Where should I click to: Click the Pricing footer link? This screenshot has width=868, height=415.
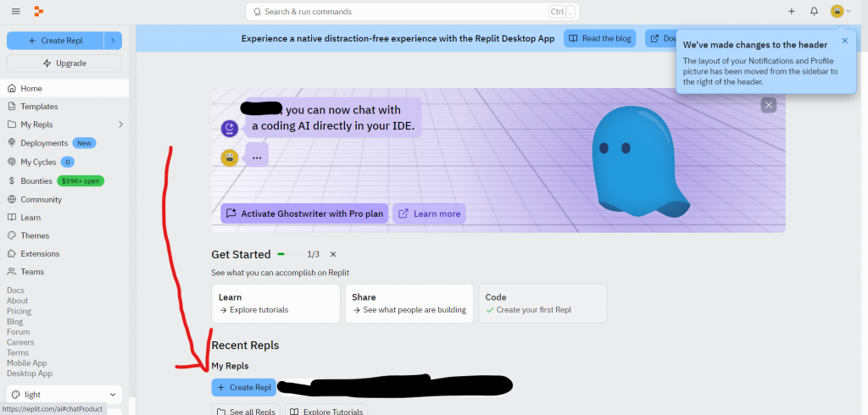[19, 311]
